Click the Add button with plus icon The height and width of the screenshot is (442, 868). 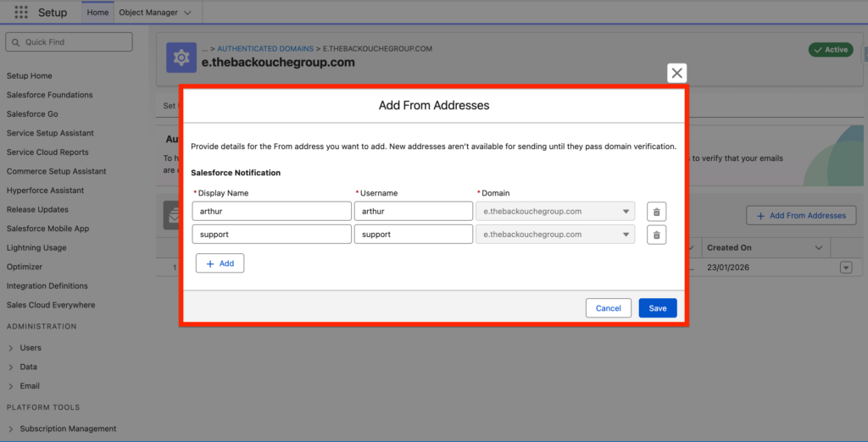coord(220,263)
